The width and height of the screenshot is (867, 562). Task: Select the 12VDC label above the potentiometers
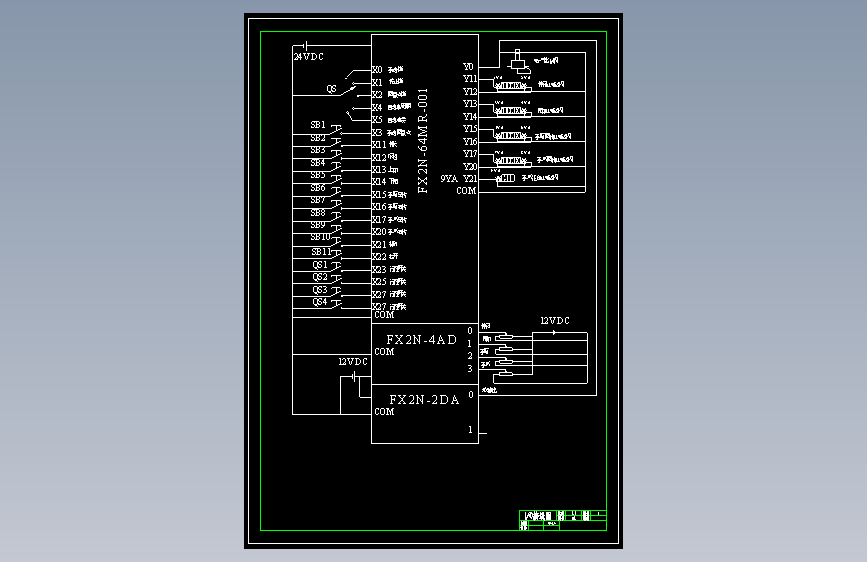tap(555, 321)
